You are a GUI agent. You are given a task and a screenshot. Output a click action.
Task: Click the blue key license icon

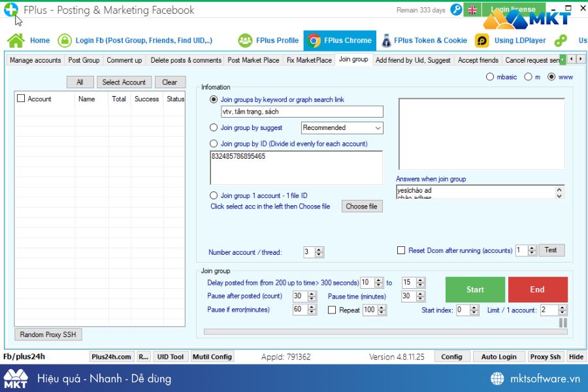pyautogui.click(x=456, y=10)
